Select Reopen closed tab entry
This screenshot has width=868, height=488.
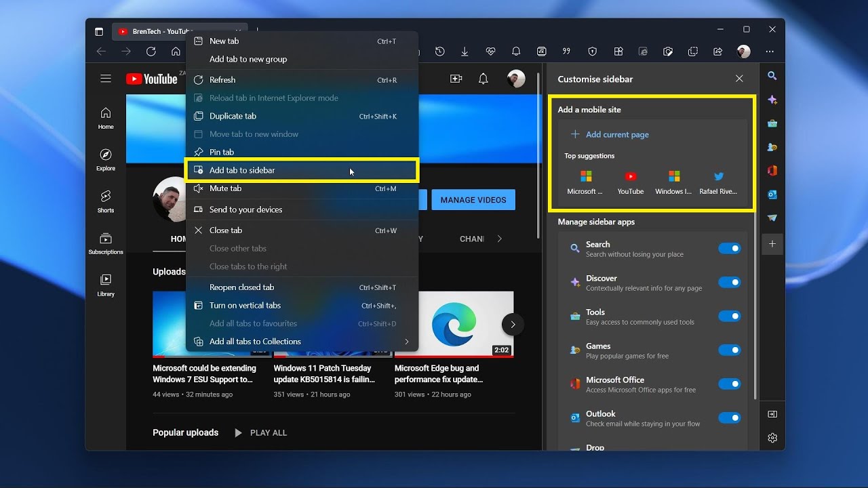tap(302, 287)
